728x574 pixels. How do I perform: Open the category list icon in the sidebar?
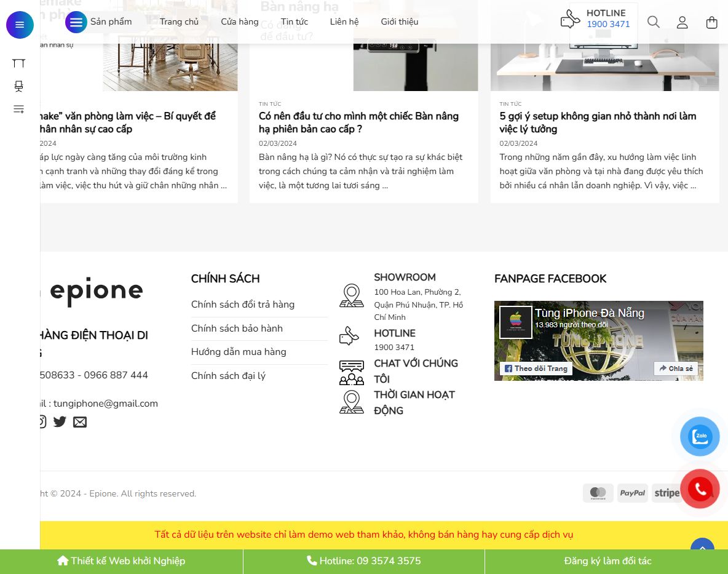pos(18,109)
